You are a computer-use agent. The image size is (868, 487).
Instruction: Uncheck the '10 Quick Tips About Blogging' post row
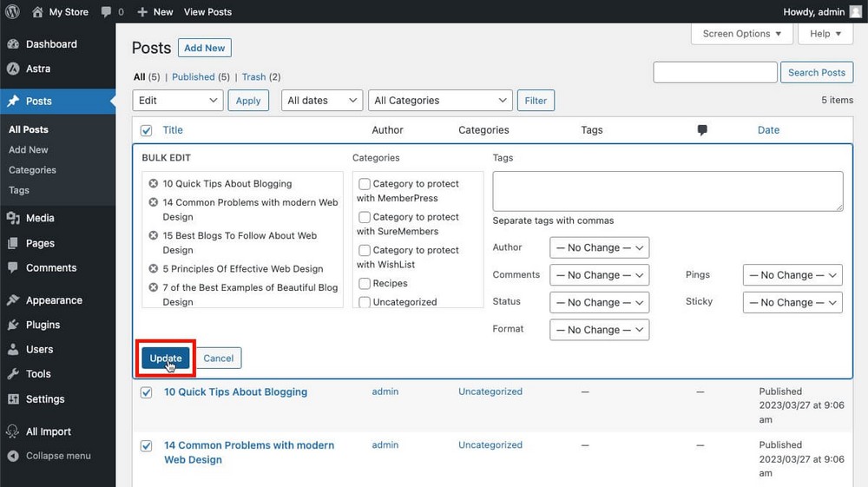(x=147, y=392)
